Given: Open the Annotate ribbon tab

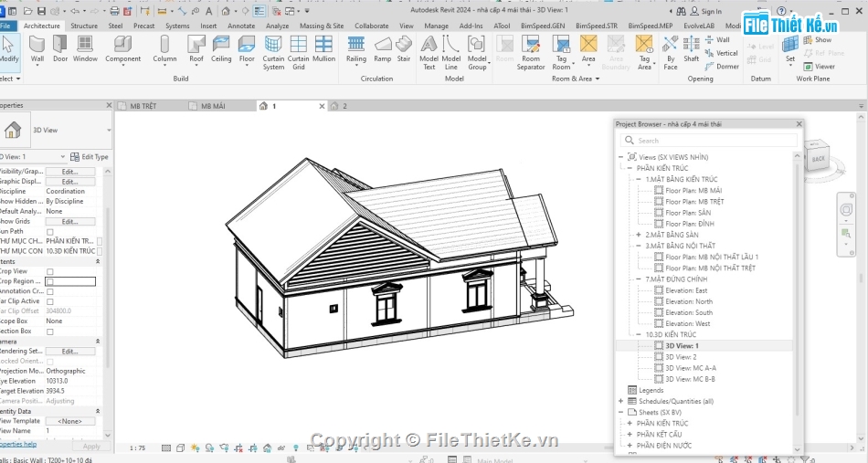Looking at the screenshot, I should click(241, 26).
